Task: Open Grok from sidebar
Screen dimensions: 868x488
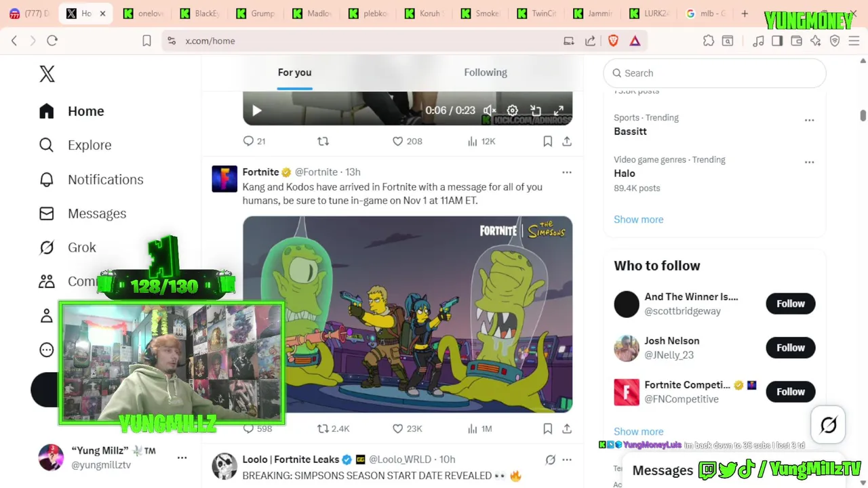Action: 68,247
